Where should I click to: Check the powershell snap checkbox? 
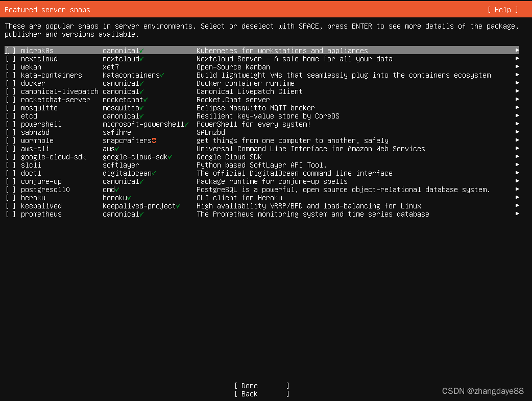coord(10,124)
